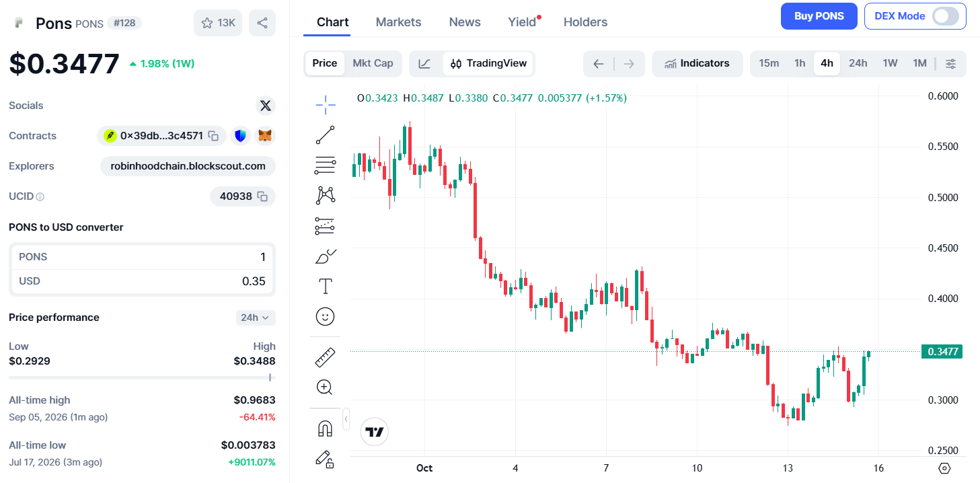Click the 24h High value $0.3488
The height and width of the screenshot is (483, 980).
(x=254, y=361)
